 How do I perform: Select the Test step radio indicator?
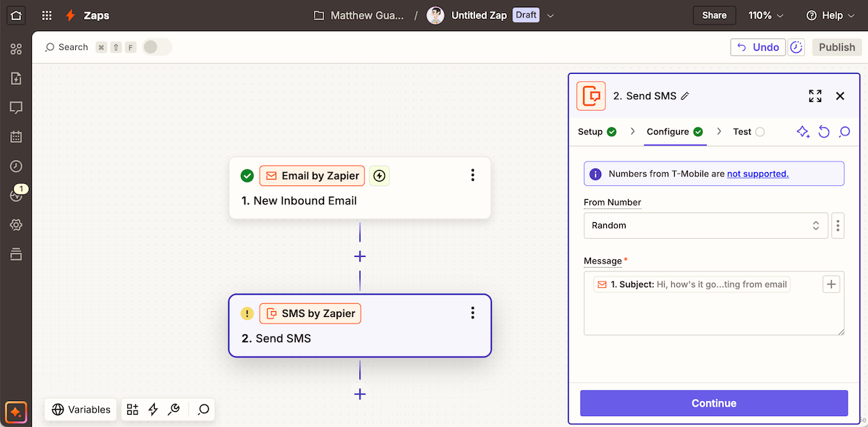coord(759,132)
